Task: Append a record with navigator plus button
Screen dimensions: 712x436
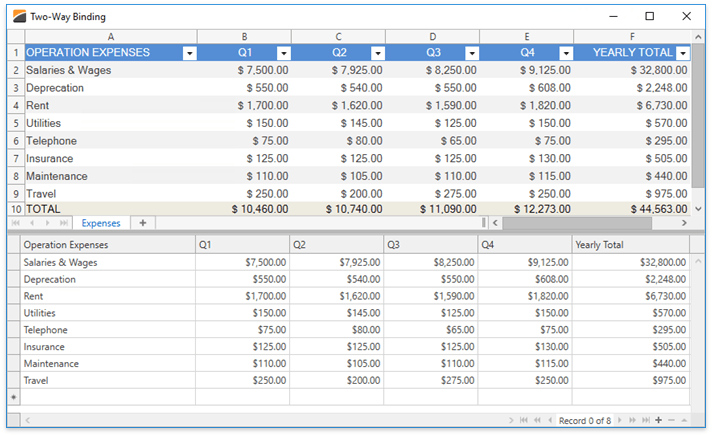Action: 658,420
